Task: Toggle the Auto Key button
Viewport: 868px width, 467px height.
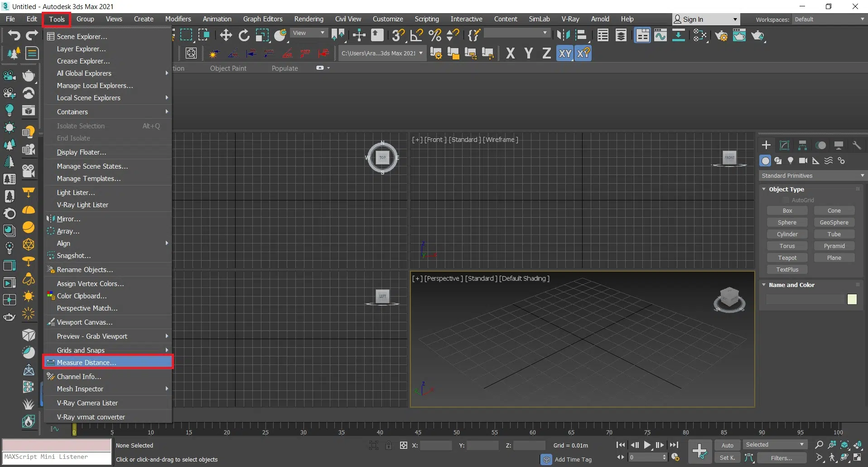Action: [727, 445]
